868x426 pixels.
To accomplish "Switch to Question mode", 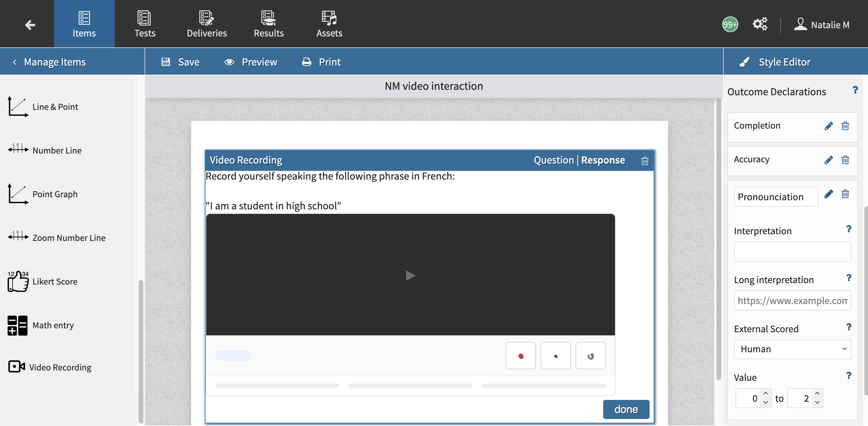I will click(x=554, y=160).
